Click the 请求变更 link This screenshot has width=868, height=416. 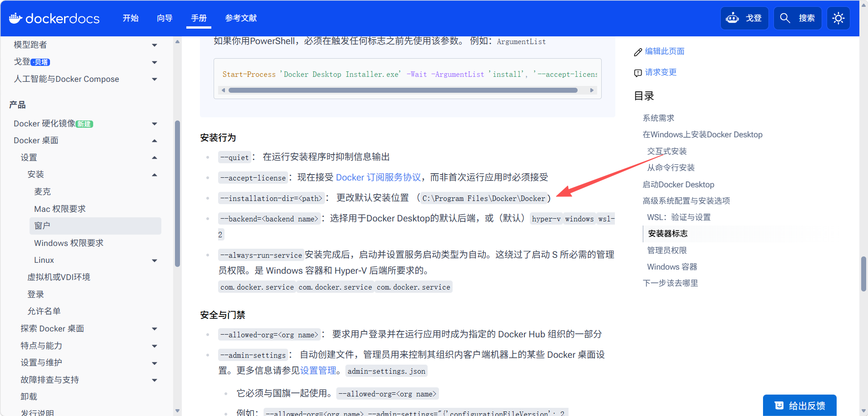(661, 72)
